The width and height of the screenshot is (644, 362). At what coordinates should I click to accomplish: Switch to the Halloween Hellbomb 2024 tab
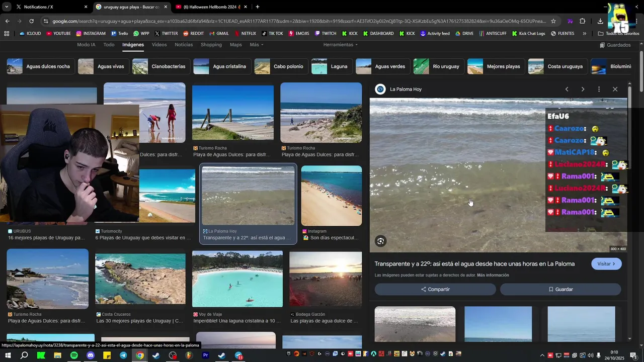(x=211, y=7)
